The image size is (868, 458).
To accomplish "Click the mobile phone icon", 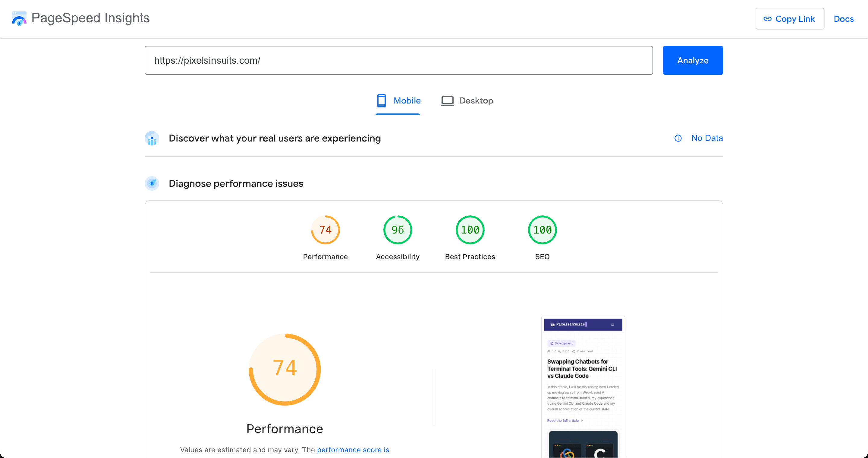I will coord(382,100).
